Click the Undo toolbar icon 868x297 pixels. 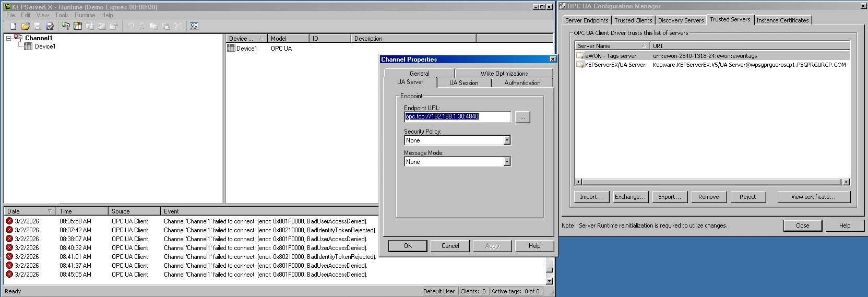pos(130,26)
